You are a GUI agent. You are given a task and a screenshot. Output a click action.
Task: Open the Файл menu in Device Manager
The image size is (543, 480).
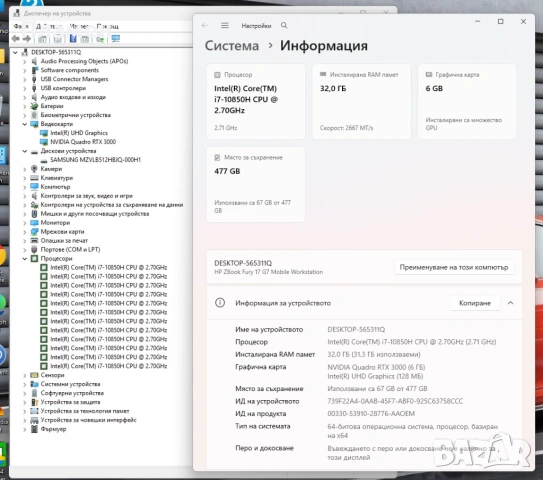click(x=20, y=26)
